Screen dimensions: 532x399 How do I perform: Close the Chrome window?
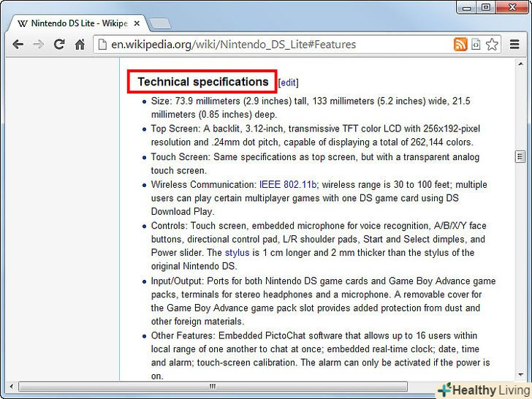[x=512, y=7]
